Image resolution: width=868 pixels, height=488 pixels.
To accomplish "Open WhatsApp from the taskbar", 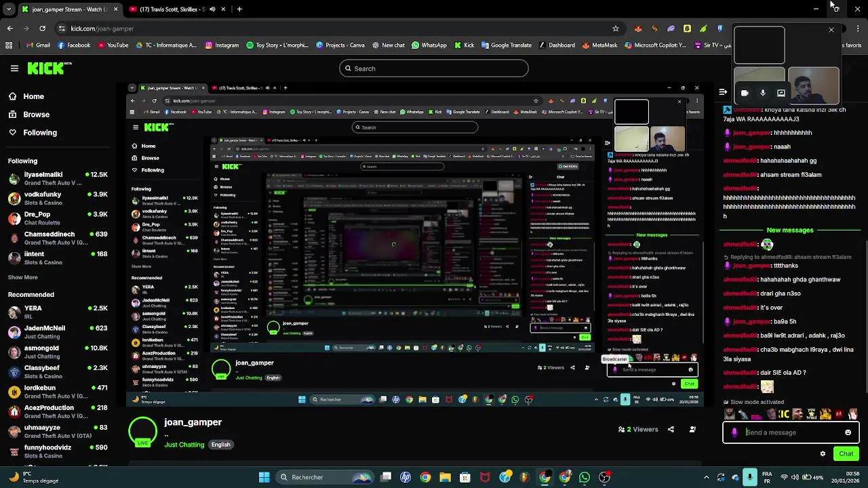I will [x=585, y=477].
